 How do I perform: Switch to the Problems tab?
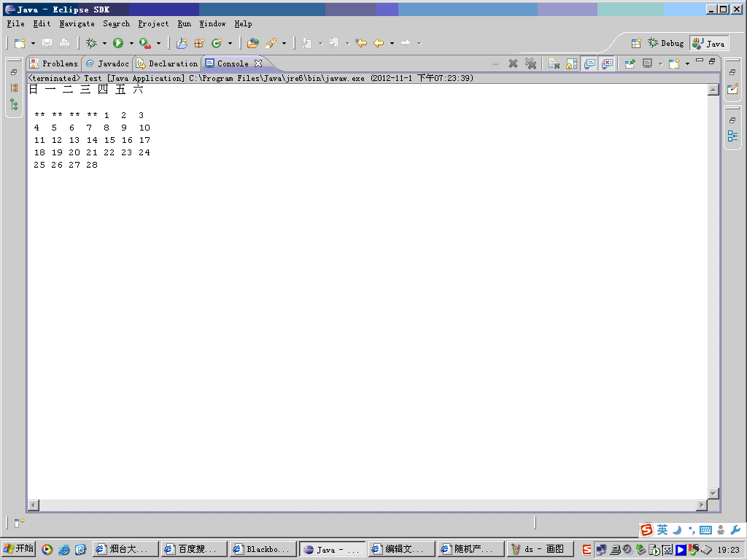tap(54, 63)
